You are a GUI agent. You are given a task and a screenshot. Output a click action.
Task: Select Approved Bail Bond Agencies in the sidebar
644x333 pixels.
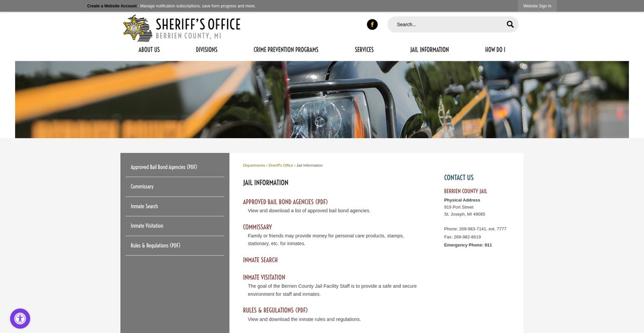175,167
